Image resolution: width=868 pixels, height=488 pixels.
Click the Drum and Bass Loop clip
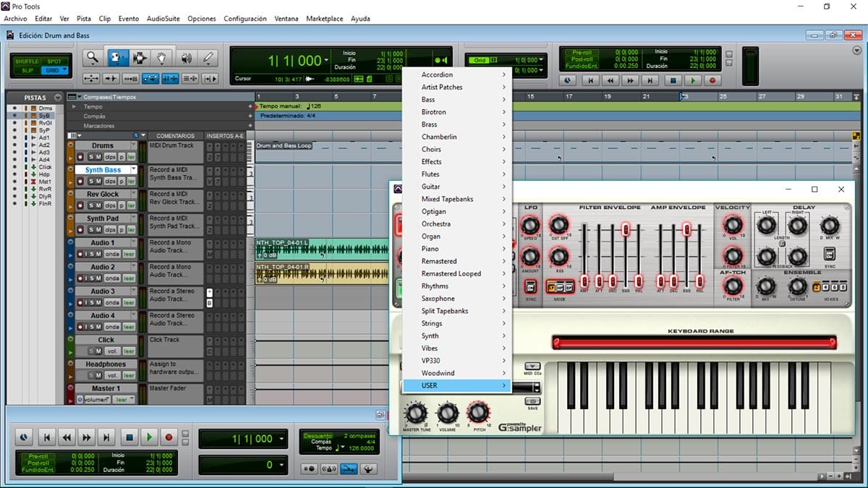[x=284, y=145]
